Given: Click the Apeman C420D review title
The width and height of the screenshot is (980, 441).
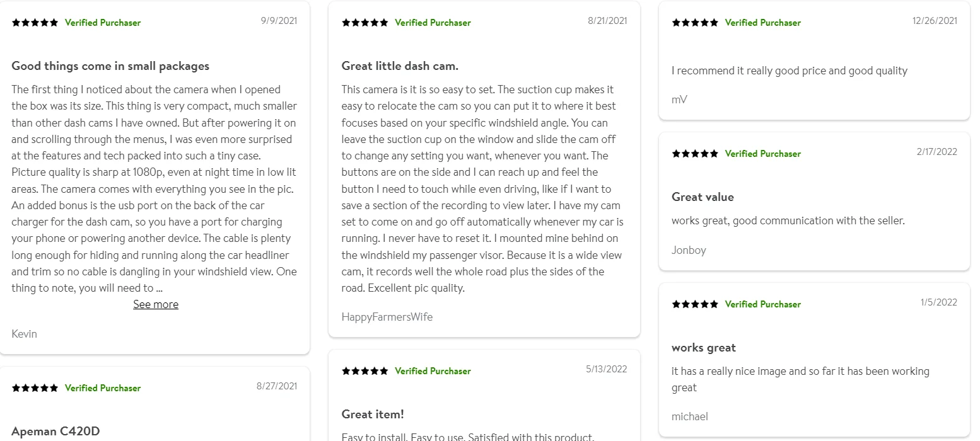Looking at the screenshot, I should point(55,432).
